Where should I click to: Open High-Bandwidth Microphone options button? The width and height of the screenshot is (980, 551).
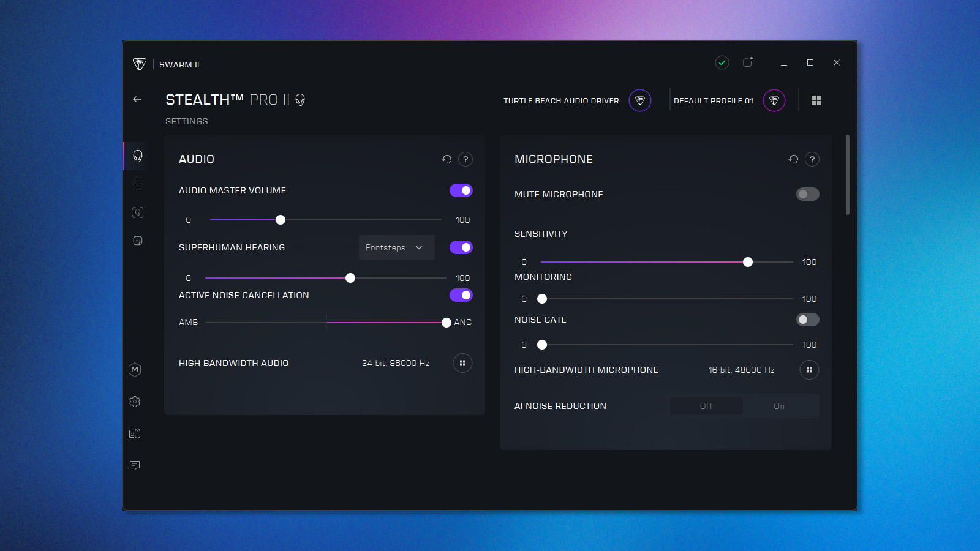coord(809,370)
